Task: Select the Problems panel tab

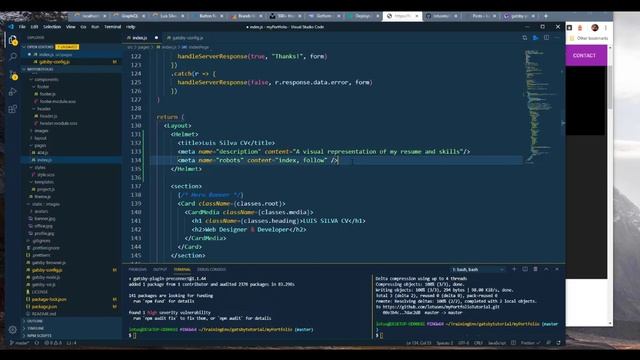Action: click(x=138, y=269)
